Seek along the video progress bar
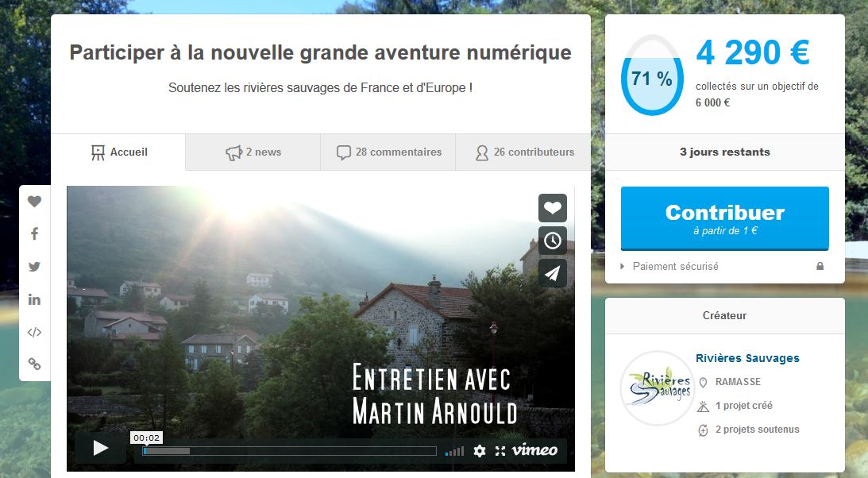Screen dimensions: 868x478 point(290,451)
